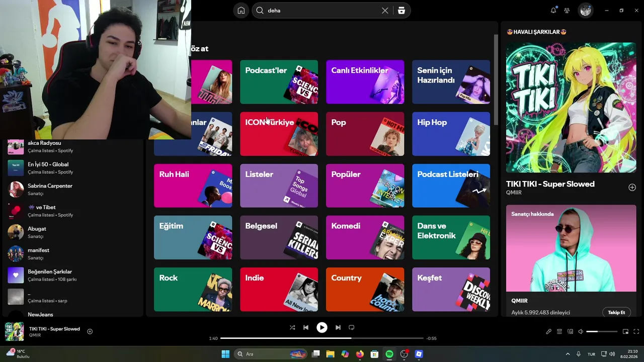The height and width of the screenshot is (362, 644).
Task: Open the Keşfet category
Action: 451,289
